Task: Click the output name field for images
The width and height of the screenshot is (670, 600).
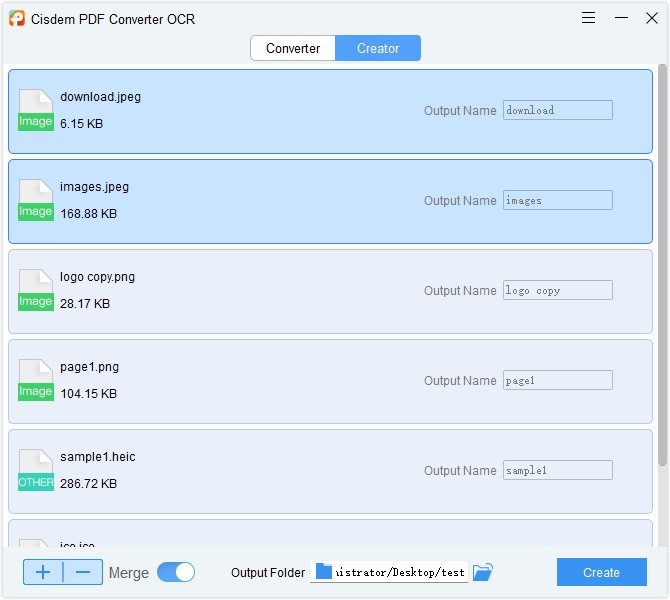Action: (x=557, y=200)
